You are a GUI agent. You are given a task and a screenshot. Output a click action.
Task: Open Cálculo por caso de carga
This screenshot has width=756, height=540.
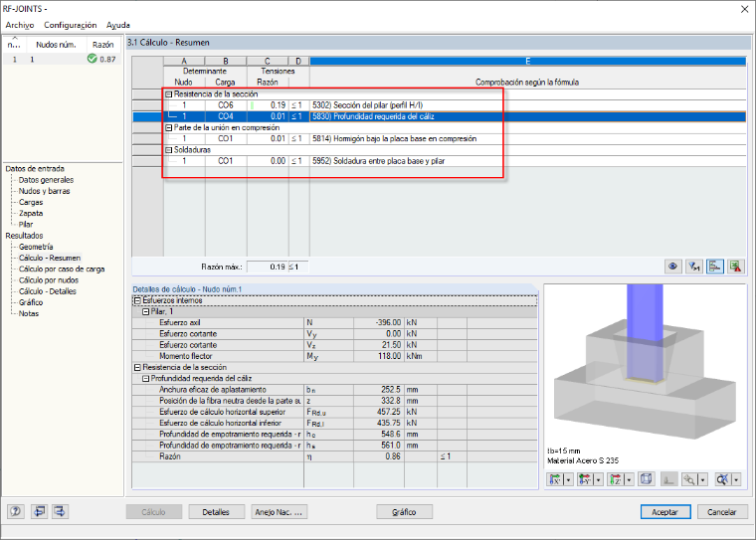coord(62,270)
